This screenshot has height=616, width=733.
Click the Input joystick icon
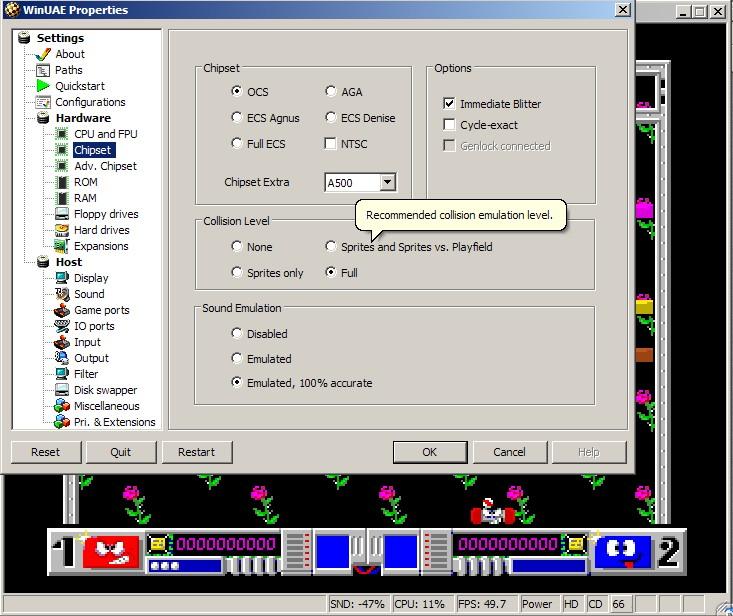(62, 342)
